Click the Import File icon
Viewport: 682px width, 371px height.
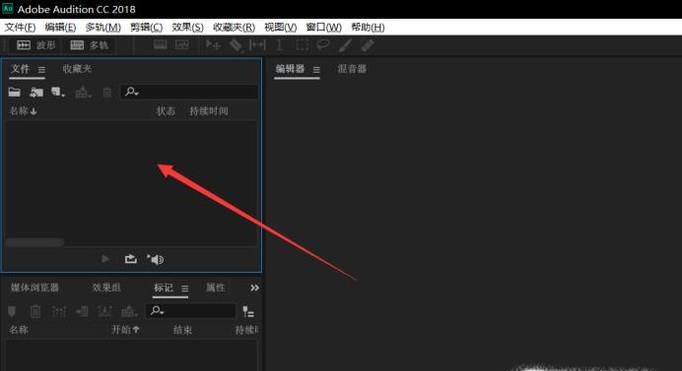[x=36, y=92]
